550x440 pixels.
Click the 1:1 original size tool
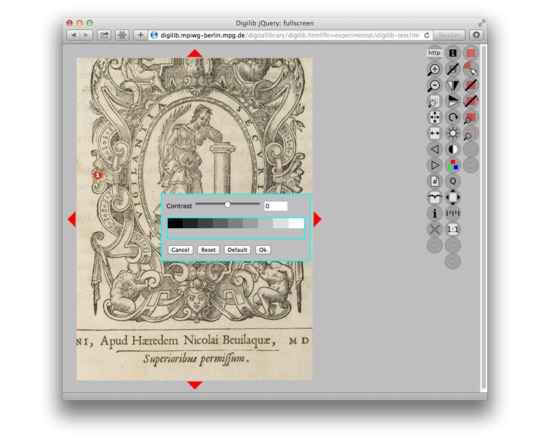point(453,229)
